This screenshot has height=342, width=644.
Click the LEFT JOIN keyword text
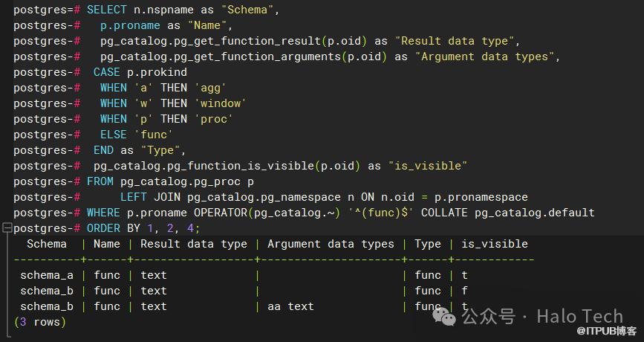pos(150,197)
